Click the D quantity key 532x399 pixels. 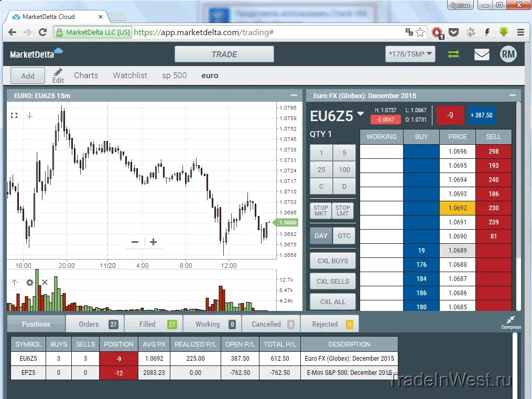pos(344,186)
